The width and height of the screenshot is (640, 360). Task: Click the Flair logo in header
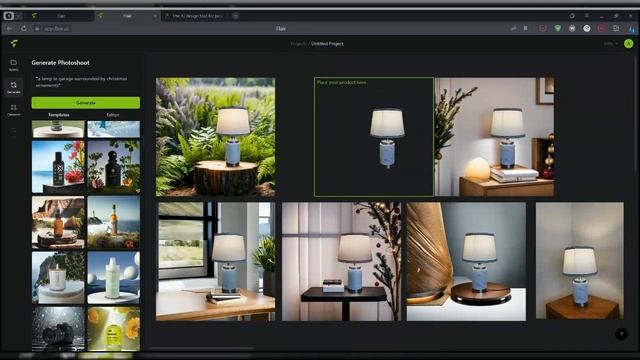(14, 43)
